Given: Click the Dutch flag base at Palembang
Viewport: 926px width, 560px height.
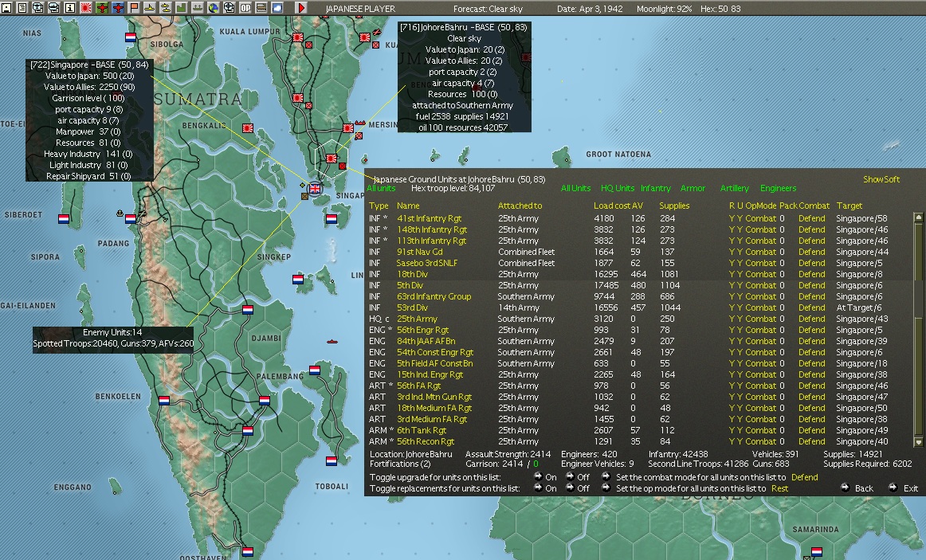Looking at the screenshot, I should point(265,401).
